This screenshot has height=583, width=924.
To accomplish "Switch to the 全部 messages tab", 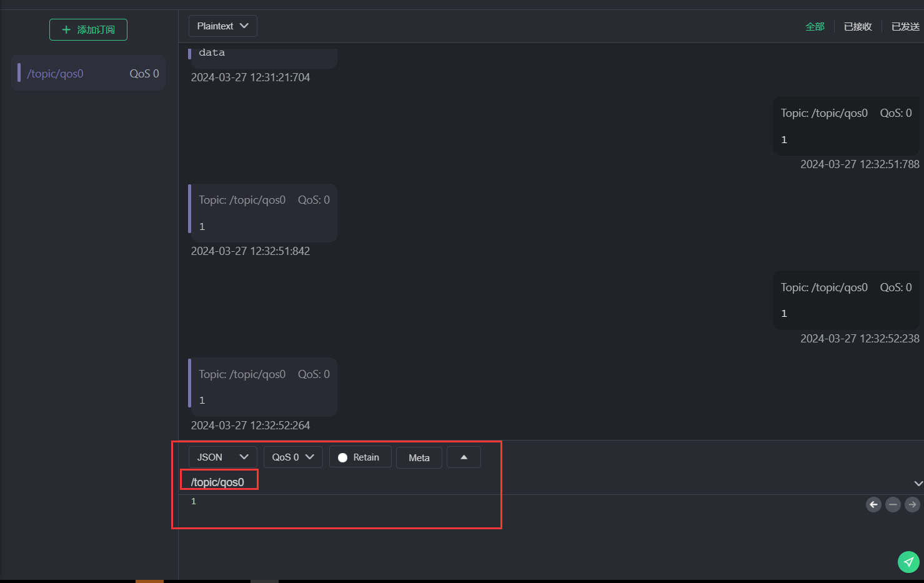I will 815,27.
